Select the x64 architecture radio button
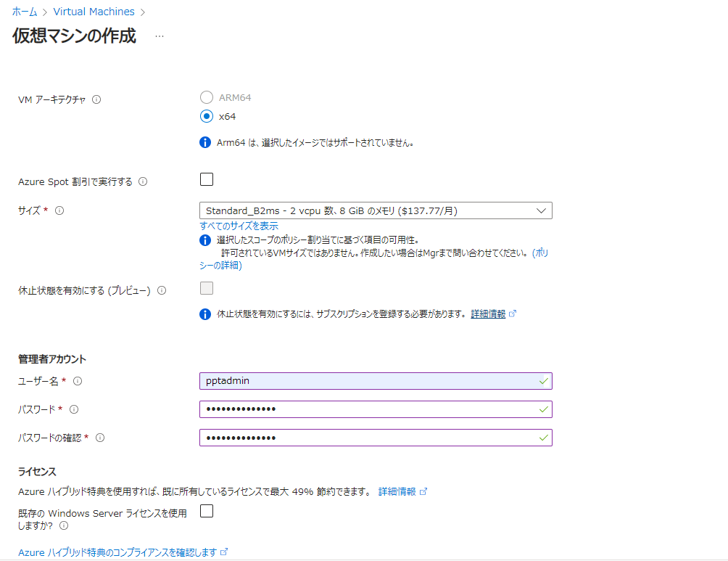The width and height of the screenshot is (728, 561). click(x=207, y=116)
